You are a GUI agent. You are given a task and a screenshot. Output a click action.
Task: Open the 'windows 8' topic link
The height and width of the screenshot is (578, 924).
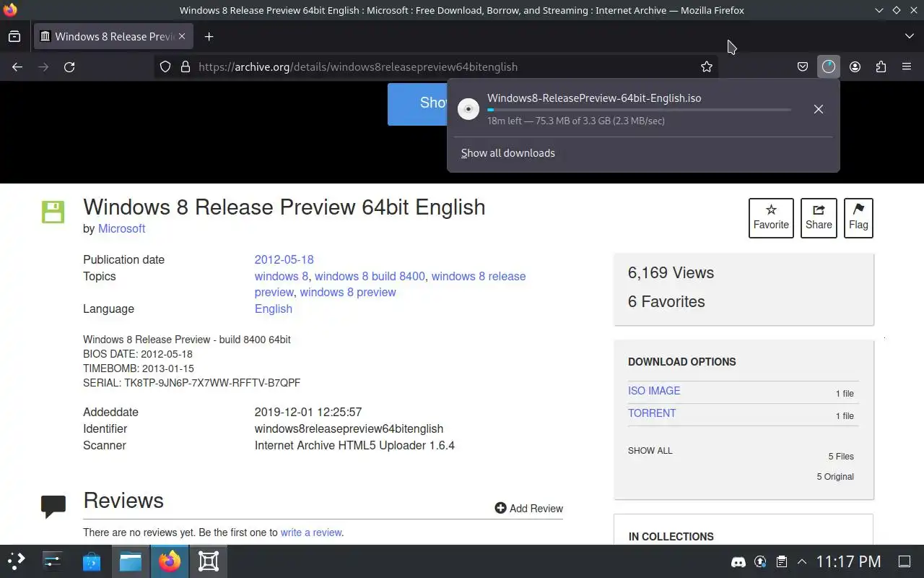pyautogui.click(x=281, y=276)
